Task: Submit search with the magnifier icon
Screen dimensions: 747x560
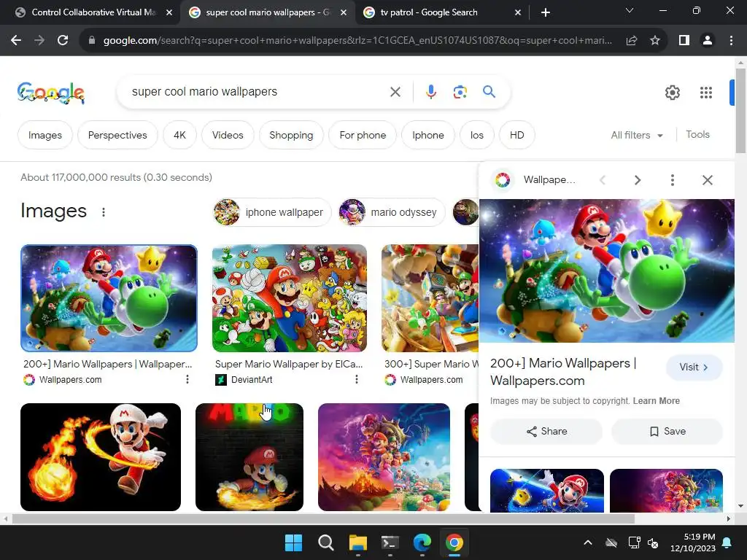Action: [x=489, y=91]
